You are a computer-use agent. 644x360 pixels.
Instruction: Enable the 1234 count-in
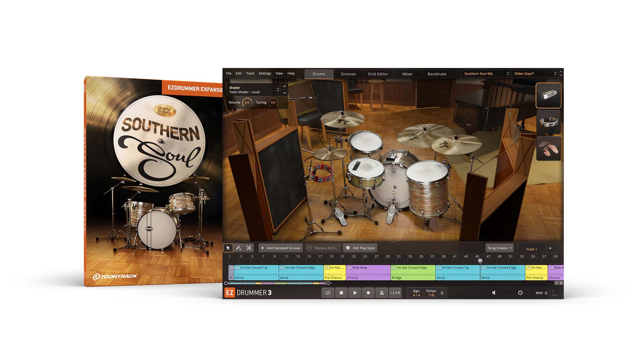point(395,293)
